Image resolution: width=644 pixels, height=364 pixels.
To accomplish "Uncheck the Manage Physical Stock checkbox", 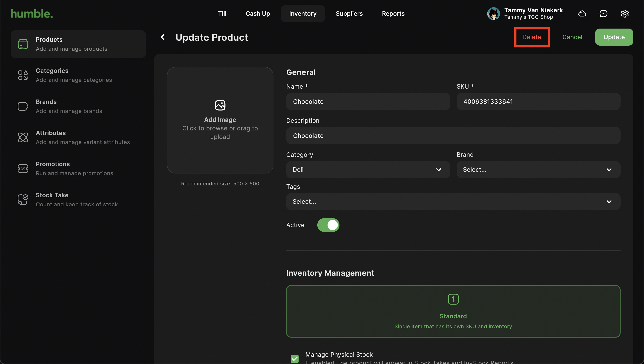I will [x=295, y=358].
